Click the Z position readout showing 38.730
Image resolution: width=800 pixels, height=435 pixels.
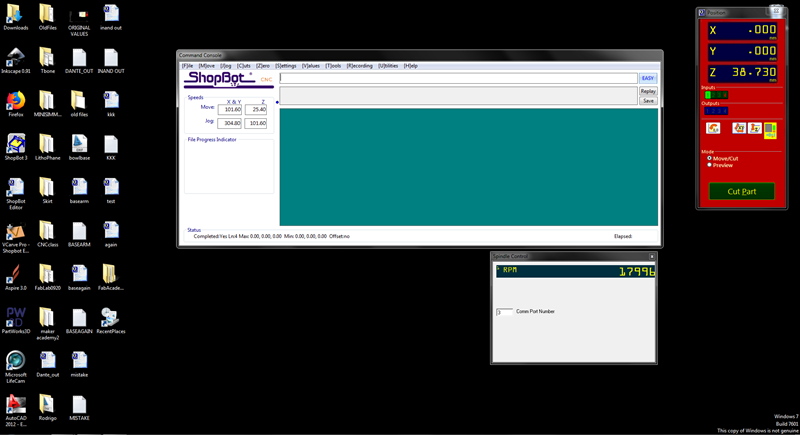click(x=742, y=73)
